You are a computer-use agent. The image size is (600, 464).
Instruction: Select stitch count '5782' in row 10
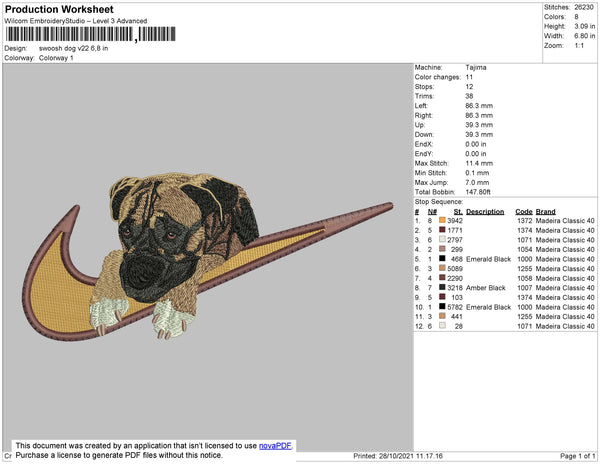coord(455,307)
